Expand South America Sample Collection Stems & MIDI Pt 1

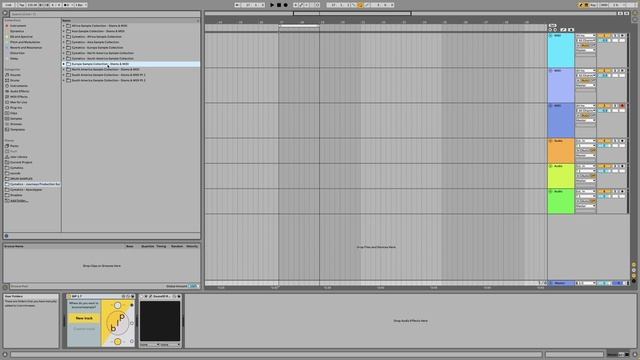[x=64, y=75]
